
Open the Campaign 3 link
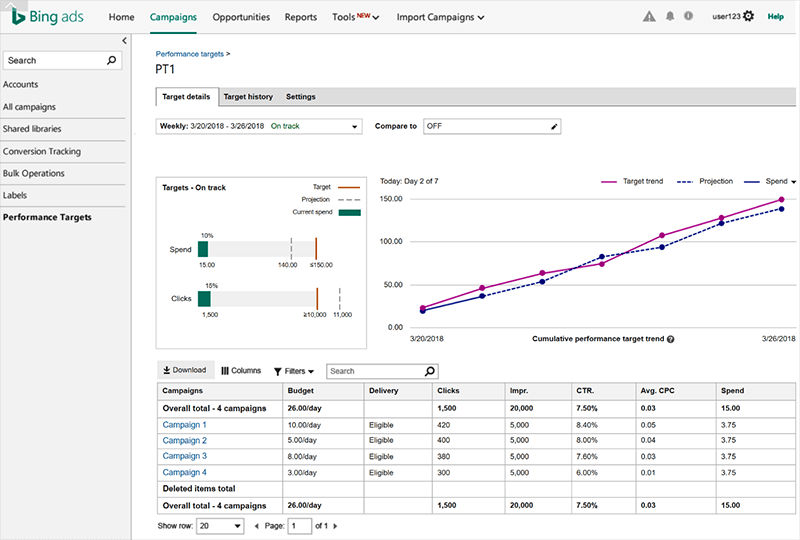[x=185, y=456]
